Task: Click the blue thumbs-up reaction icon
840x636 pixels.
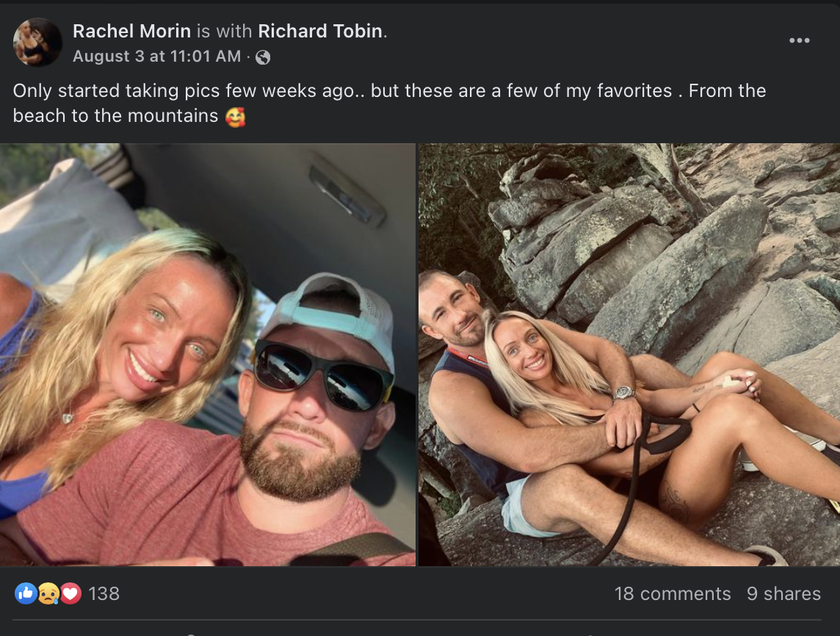Action: pos(25,593)
